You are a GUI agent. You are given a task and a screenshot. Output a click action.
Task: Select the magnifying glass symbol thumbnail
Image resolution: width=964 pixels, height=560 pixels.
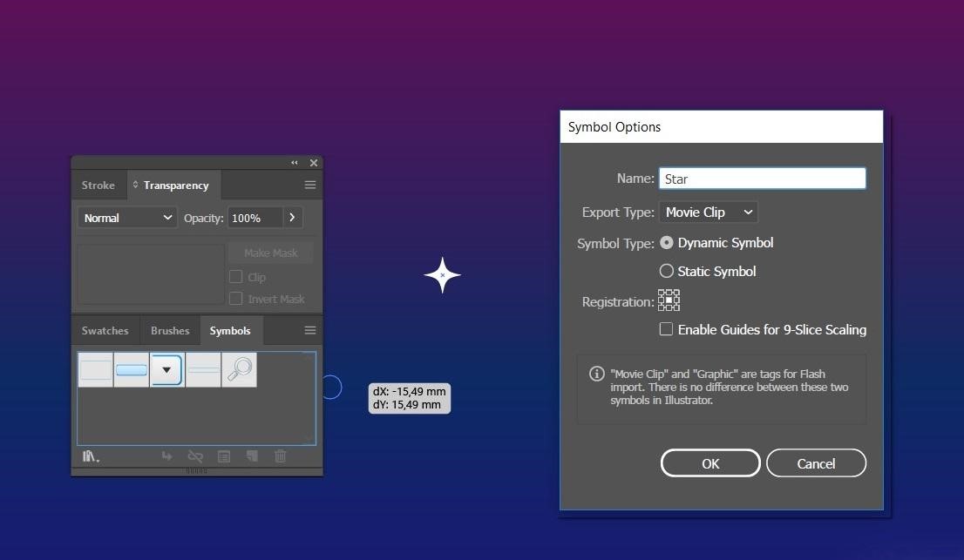click(x=239, y=369)
